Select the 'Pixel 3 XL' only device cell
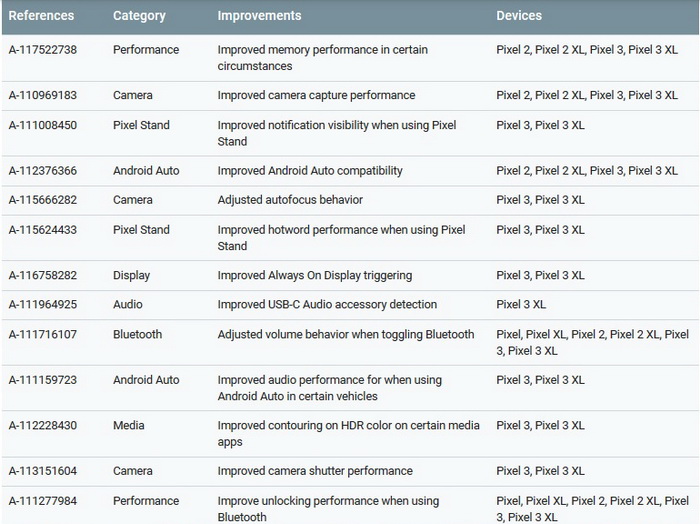Viewport: 700px width, 524px height. [521, 304]
